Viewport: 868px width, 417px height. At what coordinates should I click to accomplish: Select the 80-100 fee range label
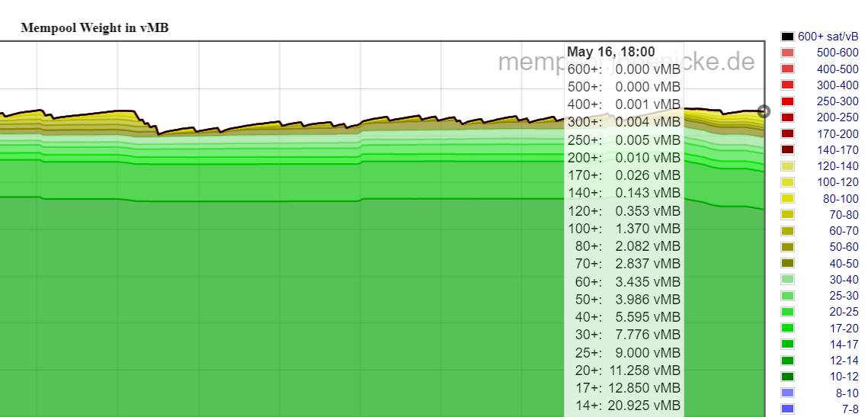click(841, 198)
